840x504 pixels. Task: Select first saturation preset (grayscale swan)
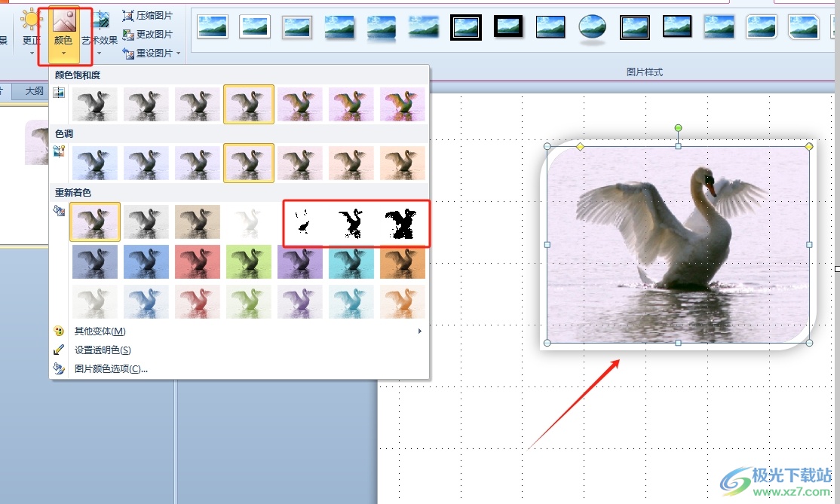click(x=95, y=104)
